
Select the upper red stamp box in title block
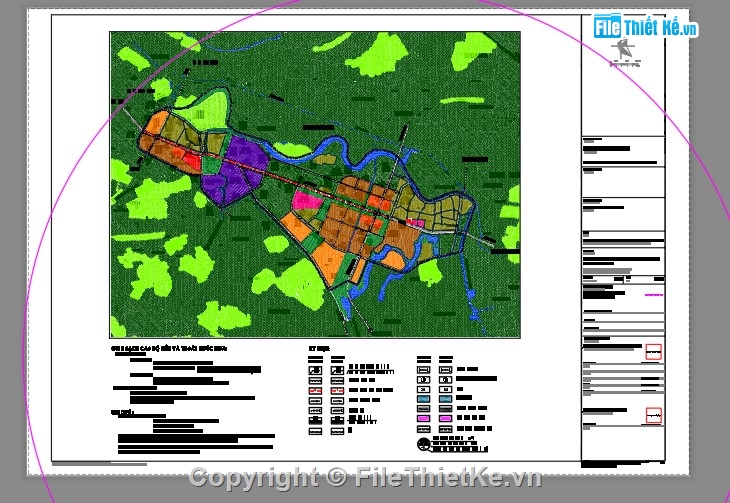pos(654,352)
